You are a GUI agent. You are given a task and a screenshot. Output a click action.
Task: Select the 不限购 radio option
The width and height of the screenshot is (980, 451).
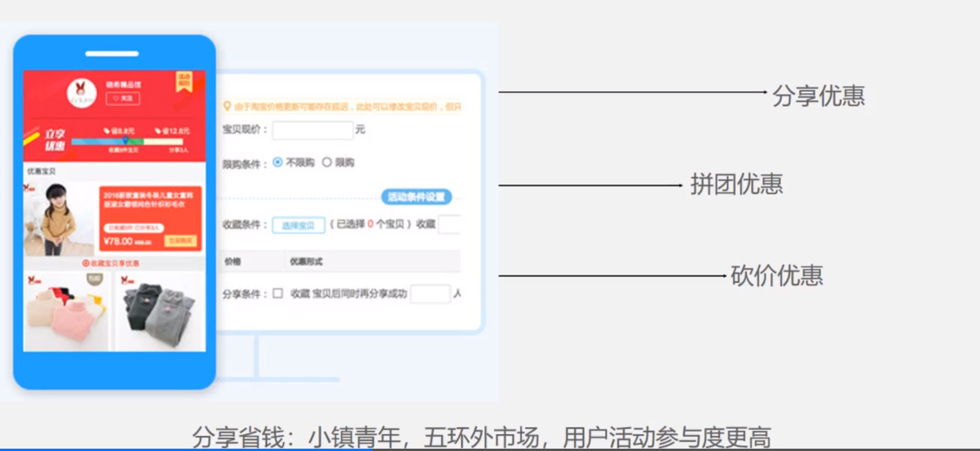[278, 162]
